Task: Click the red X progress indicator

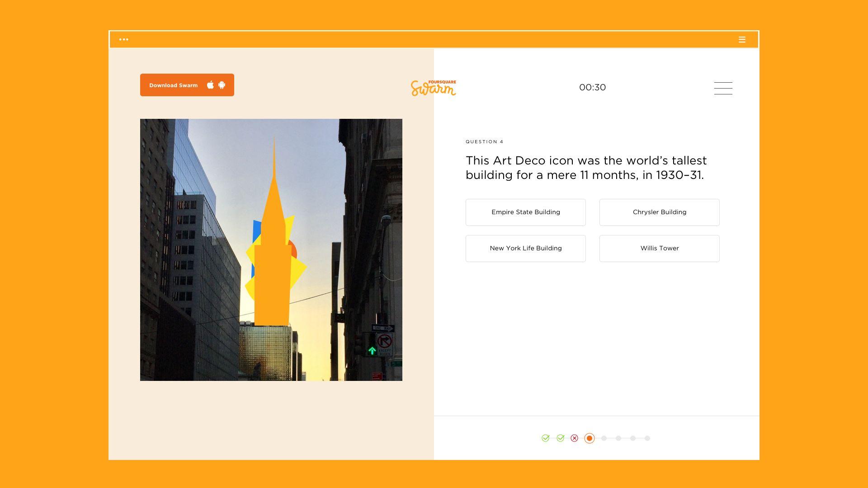Action: pyautogui.click(x=575, y=438)
